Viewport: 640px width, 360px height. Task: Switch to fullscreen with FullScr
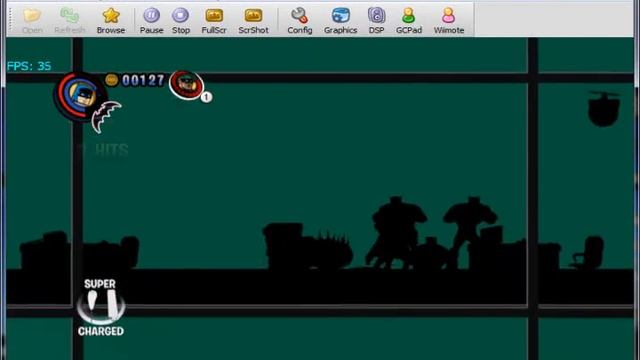click(x=214, y=21)
